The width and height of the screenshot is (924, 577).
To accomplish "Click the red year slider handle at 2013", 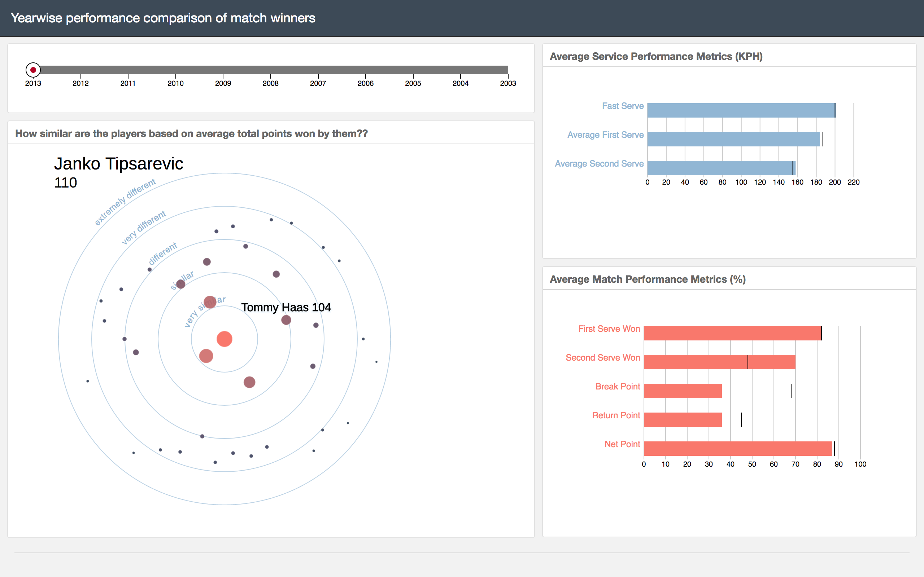I will point(33,70).
